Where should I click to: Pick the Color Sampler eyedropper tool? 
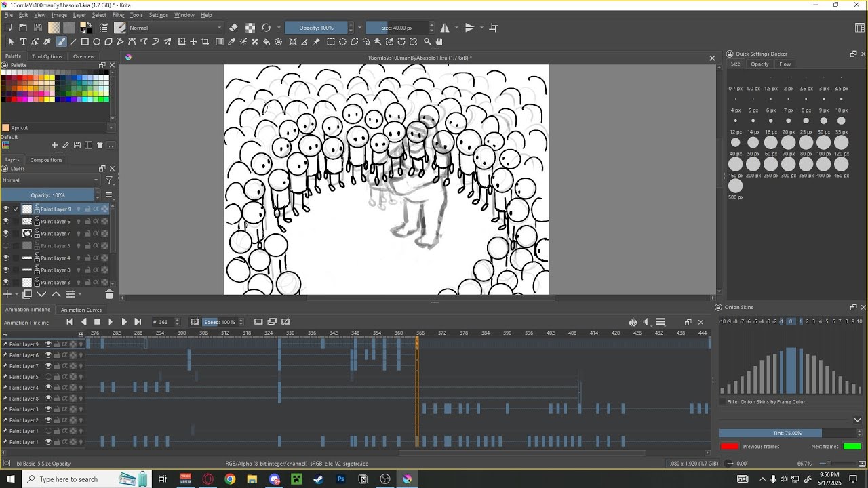pos(231,41)
